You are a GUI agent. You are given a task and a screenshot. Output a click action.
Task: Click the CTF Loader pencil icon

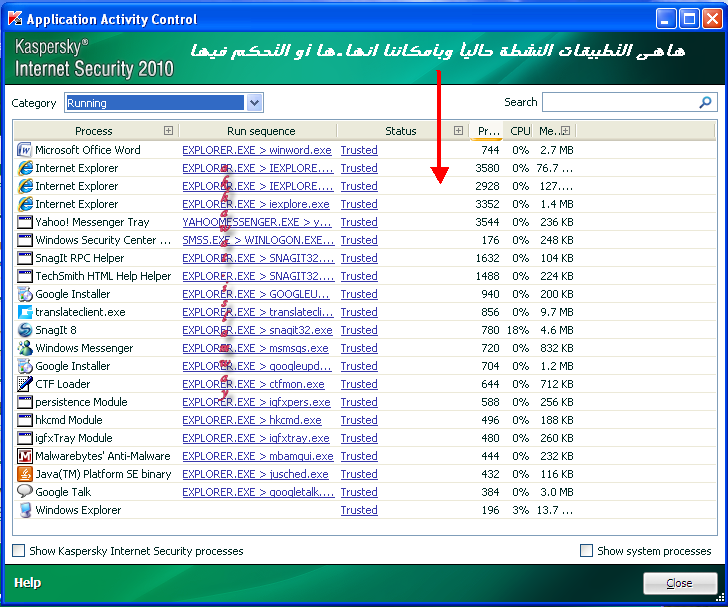click(24, 384)
